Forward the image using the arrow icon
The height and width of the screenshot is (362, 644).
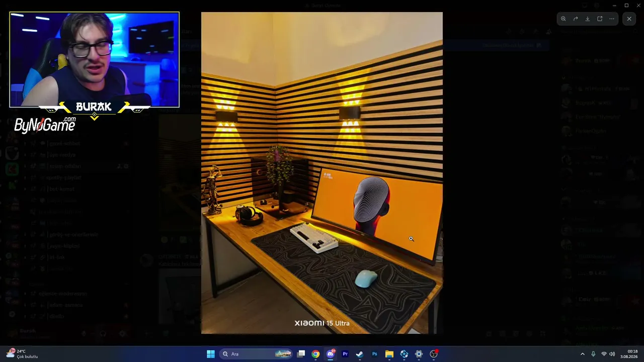(x=576, y=19)
